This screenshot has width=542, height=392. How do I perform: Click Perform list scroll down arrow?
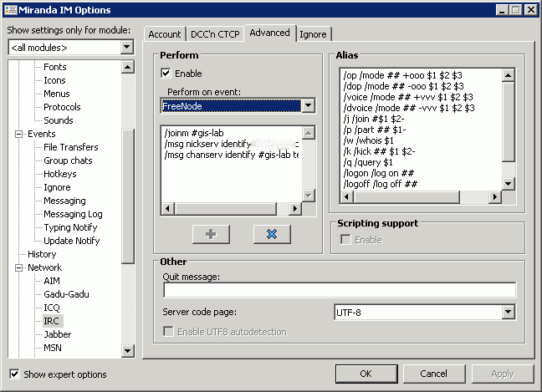(309, 196)
